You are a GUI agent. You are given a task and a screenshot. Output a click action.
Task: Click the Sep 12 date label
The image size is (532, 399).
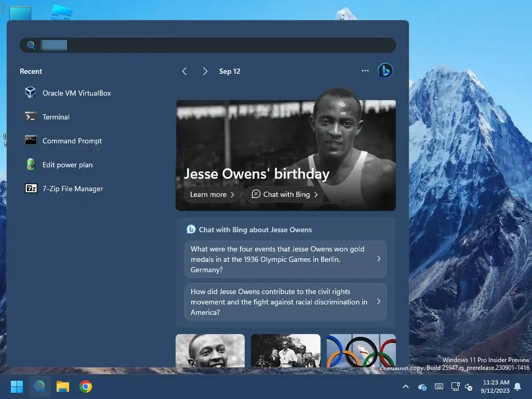click(x=230, y=71)
